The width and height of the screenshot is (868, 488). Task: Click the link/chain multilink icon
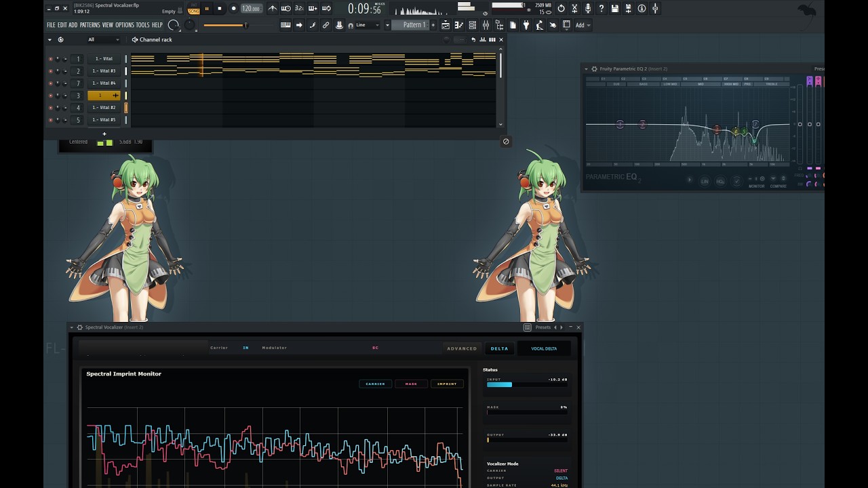point(326,25)
